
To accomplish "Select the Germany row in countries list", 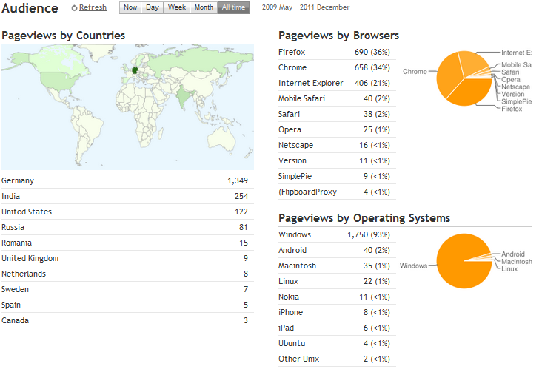I will pyautogui.click(x=127, y=180).
